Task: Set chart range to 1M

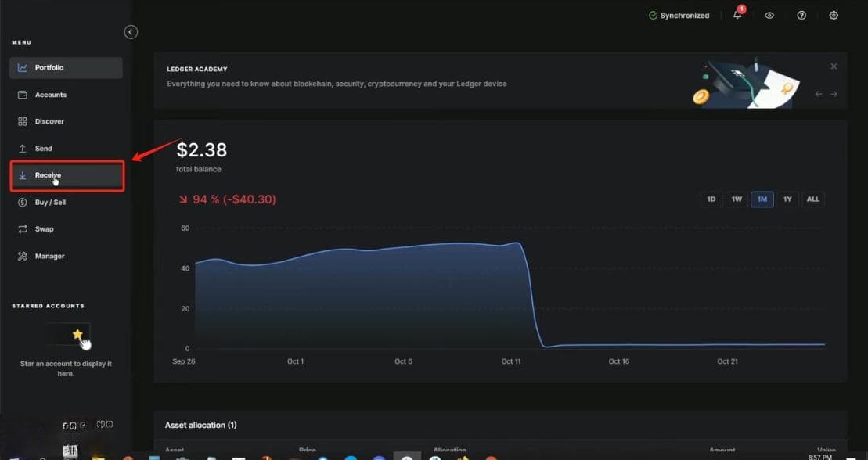Action: pyautogui.click(x=762, y=199)
